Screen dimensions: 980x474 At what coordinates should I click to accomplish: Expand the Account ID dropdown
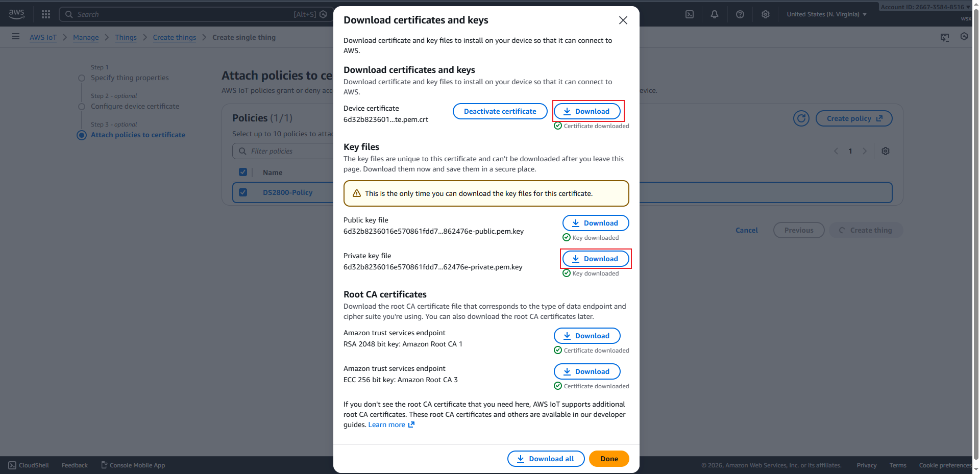(x=925, y=7)
